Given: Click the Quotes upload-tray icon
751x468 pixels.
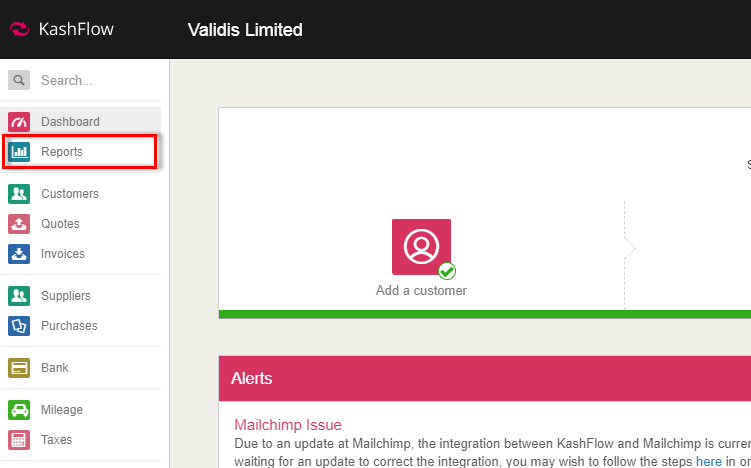Looking at the screenshot, I should [x=19, y=224].
